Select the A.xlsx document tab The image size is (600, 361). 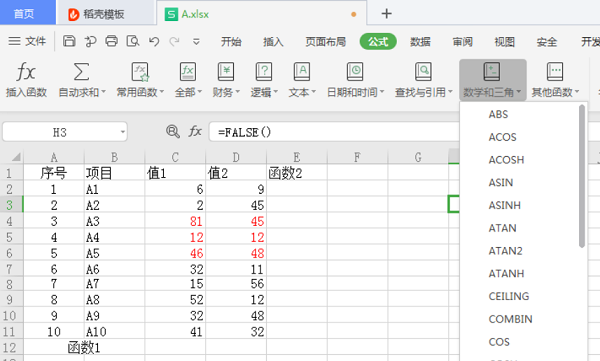pos(261,14)
